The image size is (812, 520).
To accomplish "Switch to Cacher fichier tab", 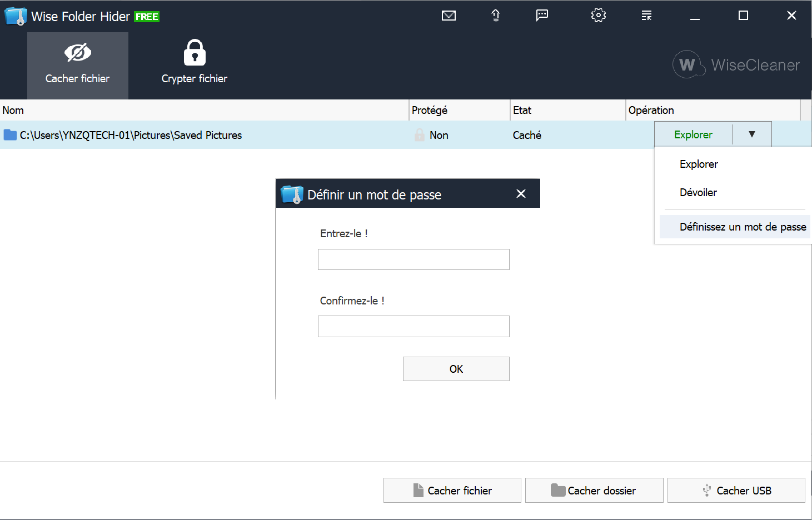I will point(78,66).
